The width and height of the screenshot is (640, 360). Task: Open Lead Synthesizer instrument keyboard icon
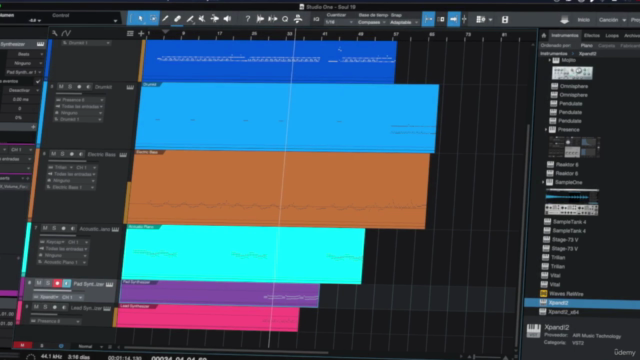point(107,308)
